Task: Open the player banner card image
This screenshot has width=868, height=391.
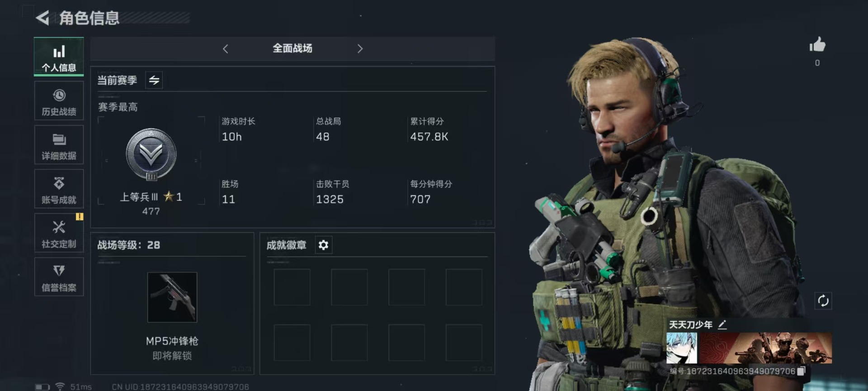Action: pos(765,348)
